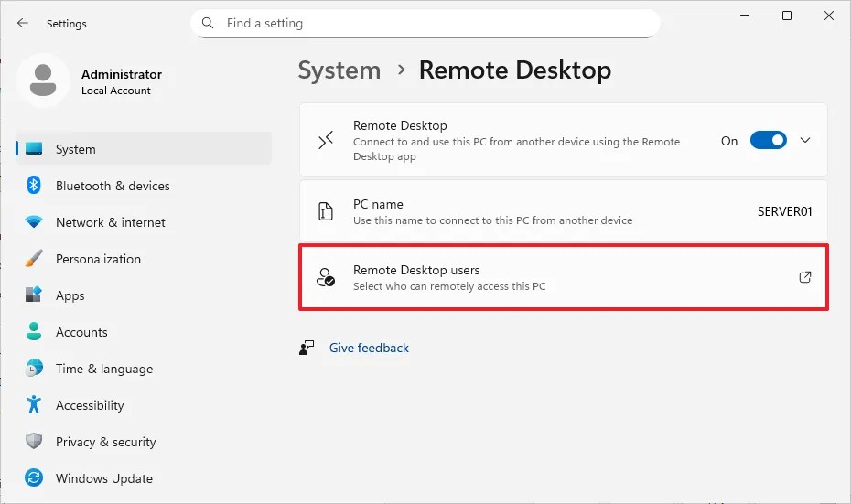Click the search magnifier icon
Screen dimensions: 851x504
(208, 23)
